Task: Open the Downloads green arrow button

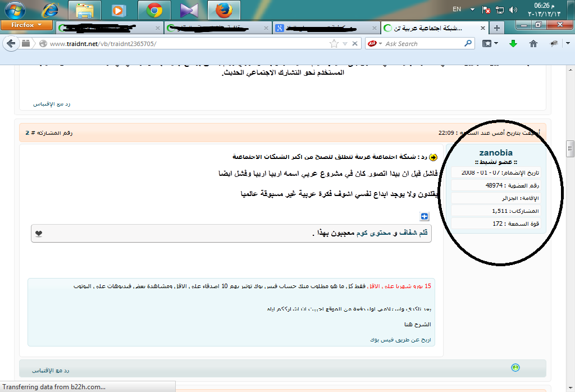Action: pos(513,43)
